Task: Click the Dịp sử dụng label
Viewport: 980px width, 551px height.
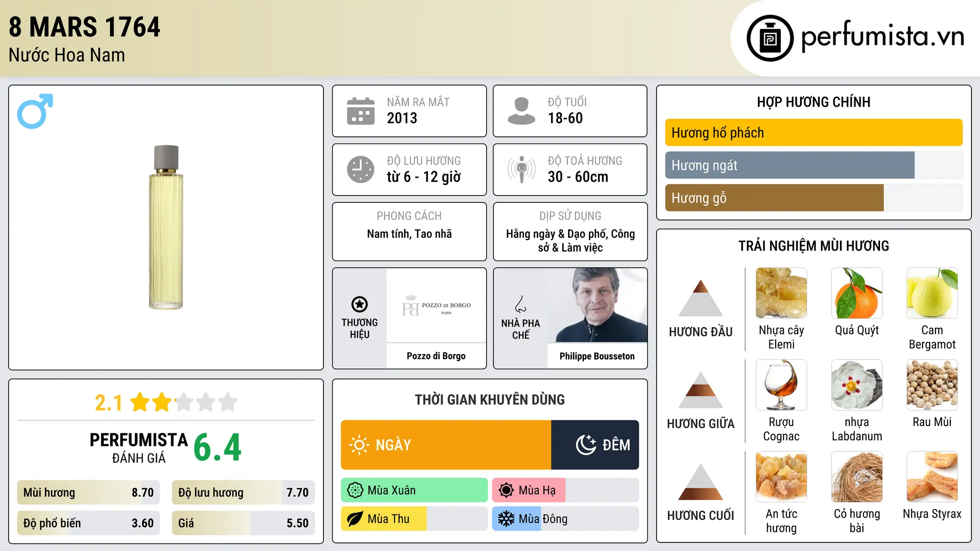Action: (570, 216)
